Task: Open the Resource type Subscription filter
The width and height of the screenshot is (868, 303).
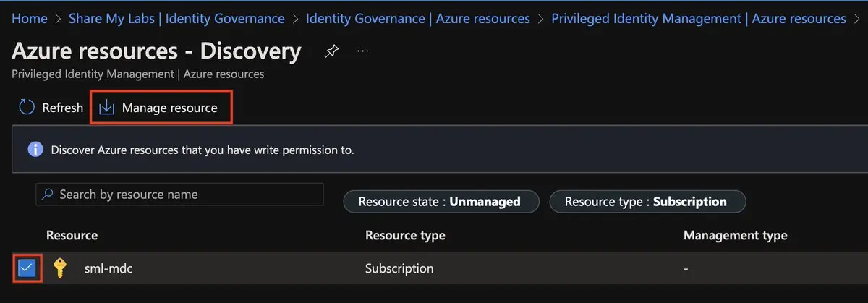Action: [x=647, y=202]
